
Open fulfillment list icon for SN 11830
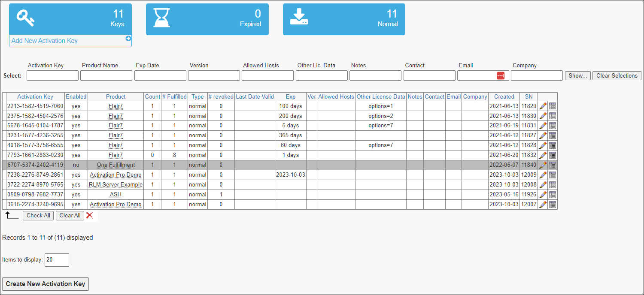click(x=553, y=116)
